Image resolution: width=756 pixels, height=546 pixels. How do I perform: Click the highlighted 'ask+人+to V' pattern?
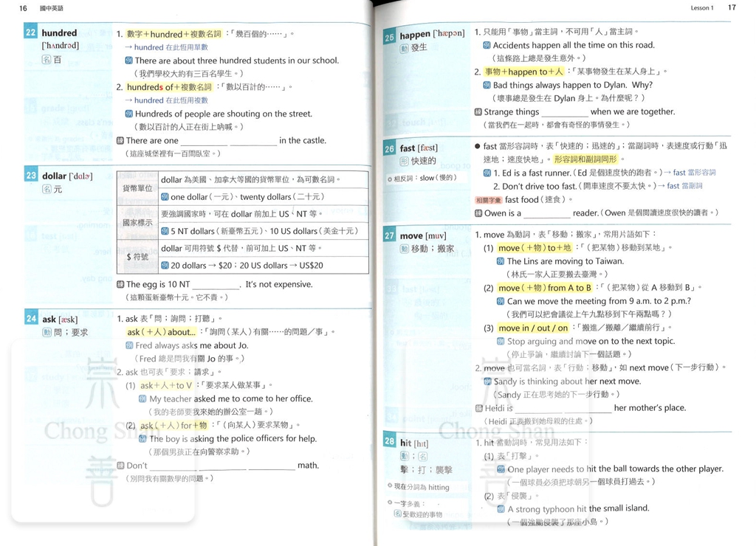tap(166, 385)
